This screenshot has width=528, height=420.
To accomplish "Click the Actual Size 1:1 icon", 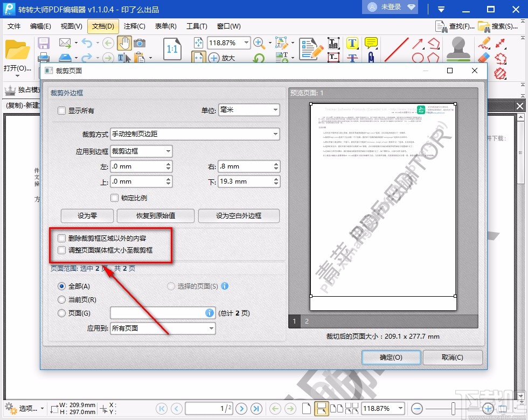I will click(x=172, y=49).
